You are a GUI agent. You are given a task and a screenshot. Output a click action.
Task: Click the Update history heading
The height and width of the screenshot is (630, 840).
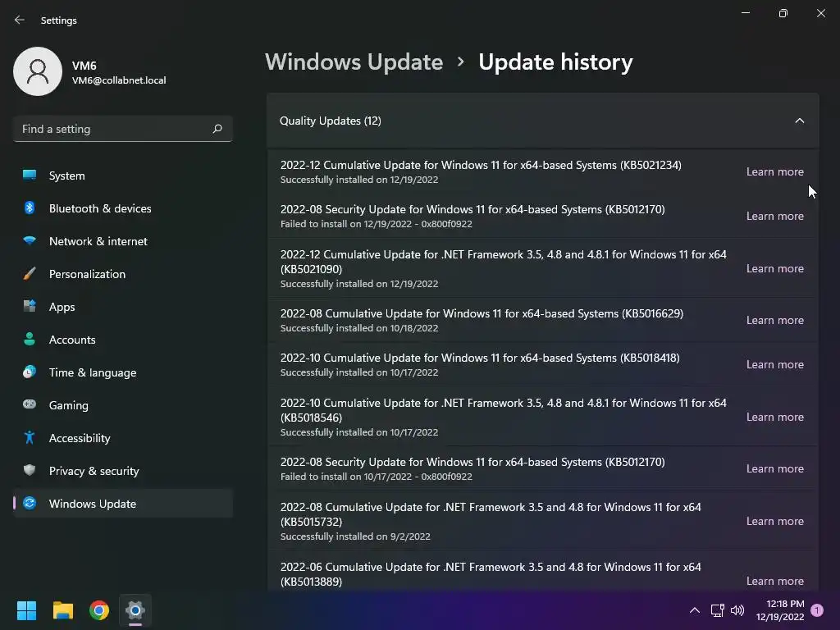[555, 62]
